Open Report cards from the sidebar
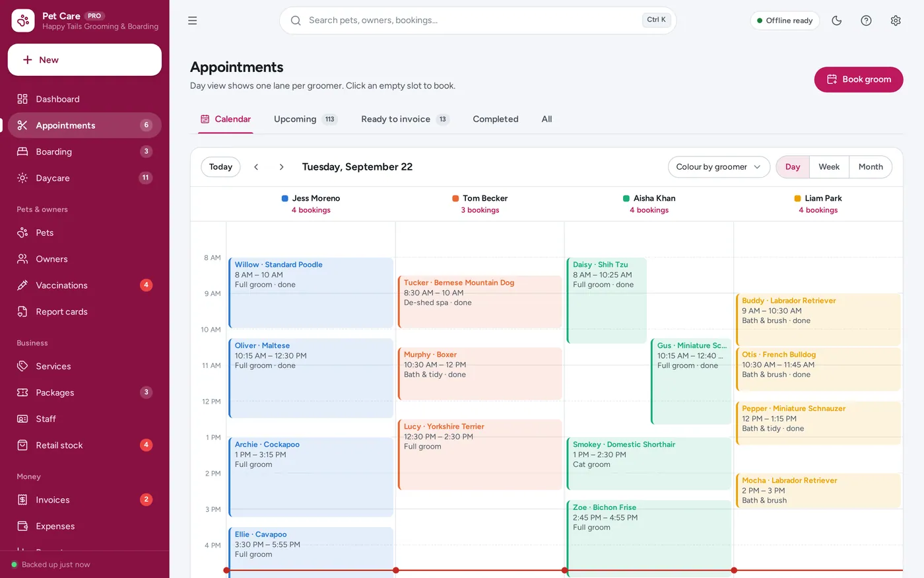 click(x=84, y=312)
